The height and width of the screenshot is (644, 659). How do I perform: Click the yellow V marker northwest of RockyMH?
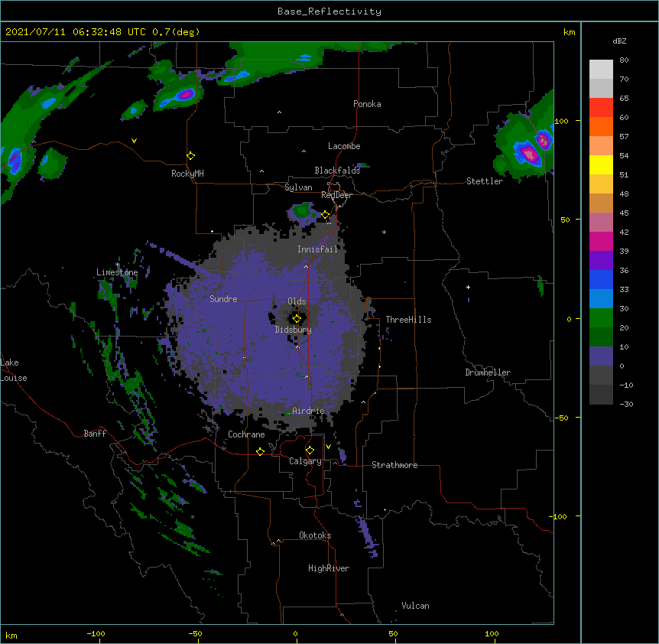pos(134,141)
